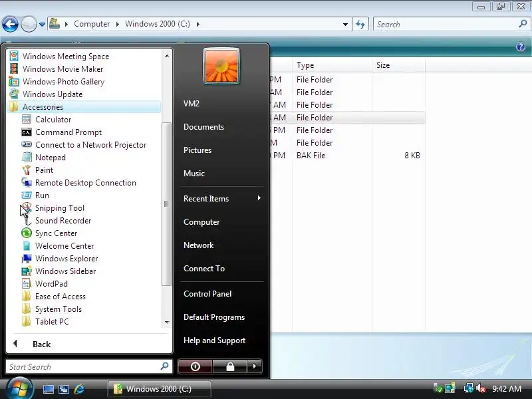The width and height of the screenshot is (532, 399).
Task: Click the Explorer Back navigation button
Action: [x=10, y=25]
